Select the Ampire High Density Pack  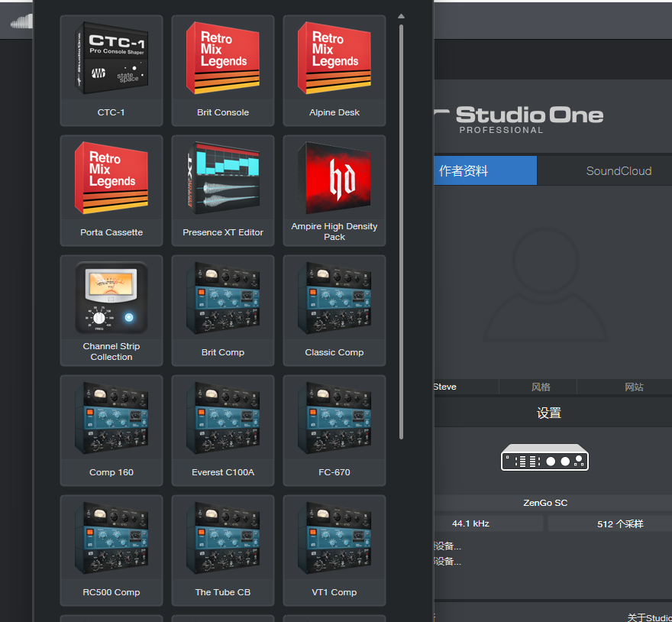[x=334, y=191]
